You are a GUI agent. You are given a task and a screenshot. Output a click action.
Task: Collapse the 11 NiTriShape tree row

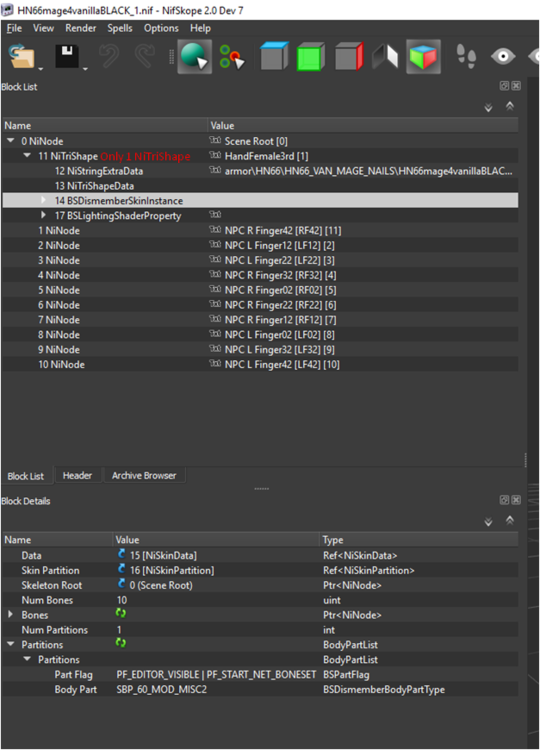[x=27, y=155]
